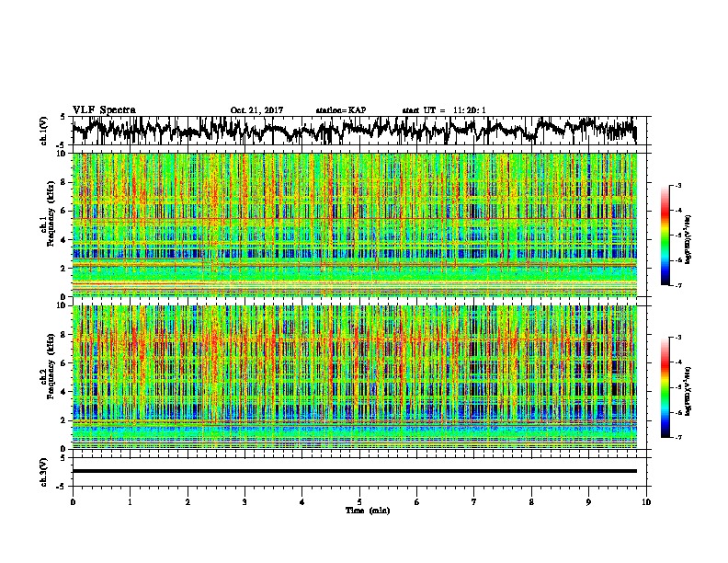Click the "station=KAP" header label
728x563 pixels.
(x=341, y=110)
